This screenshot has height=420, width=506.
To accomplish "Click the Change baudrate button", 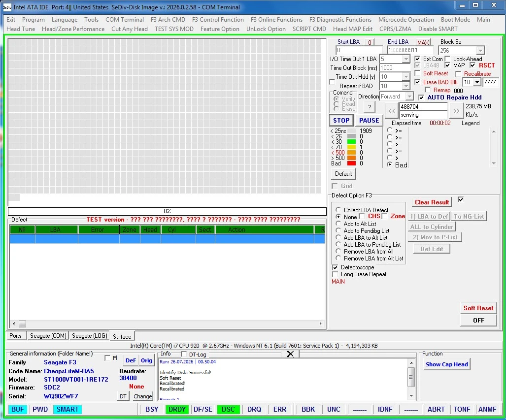I will [x=142, y=396].
